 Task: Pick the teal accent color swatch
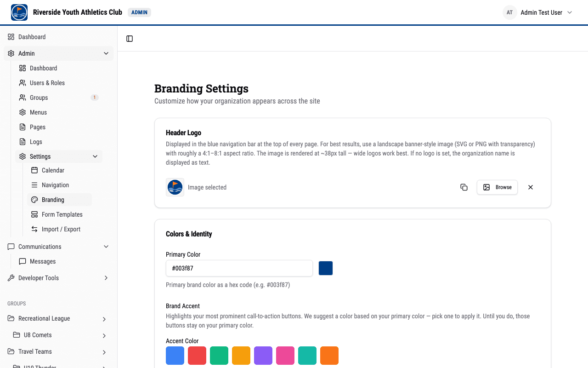307,356
